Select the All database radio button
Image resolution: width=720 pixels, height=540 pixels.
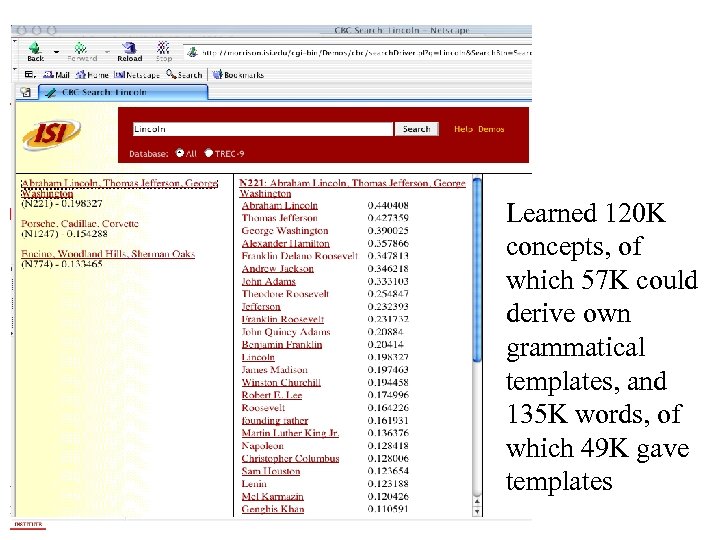tap(180, 153)
